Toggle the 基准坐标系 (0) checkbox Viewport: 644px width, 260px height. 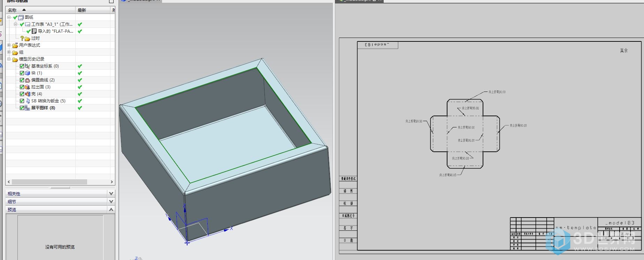tap(22, 66)
